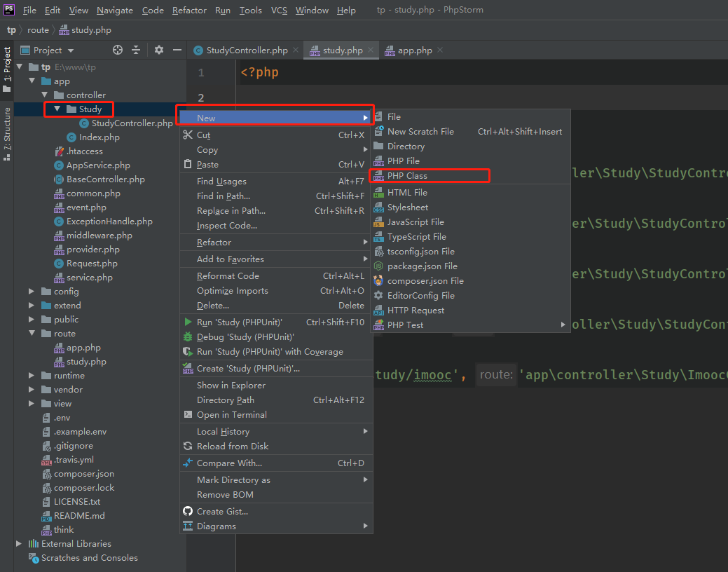728x572 pixels.
Task: Open the Project panel settings gear
Action: point(159,50)
